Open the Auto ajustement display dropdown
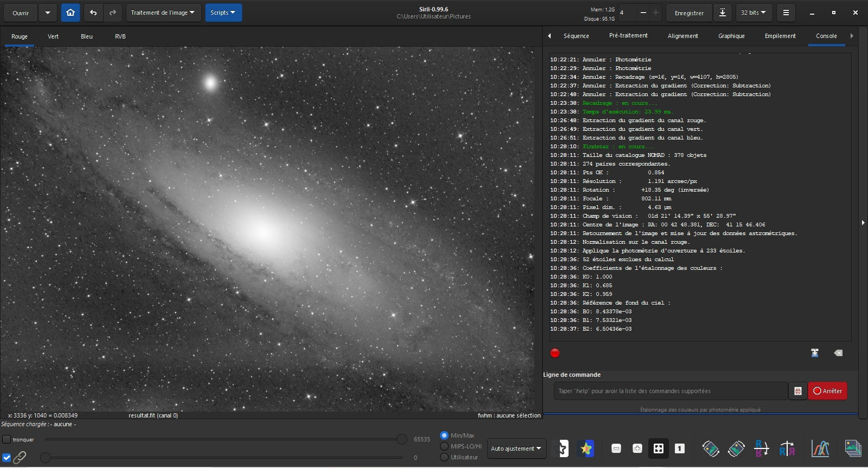 click(516, 448)
